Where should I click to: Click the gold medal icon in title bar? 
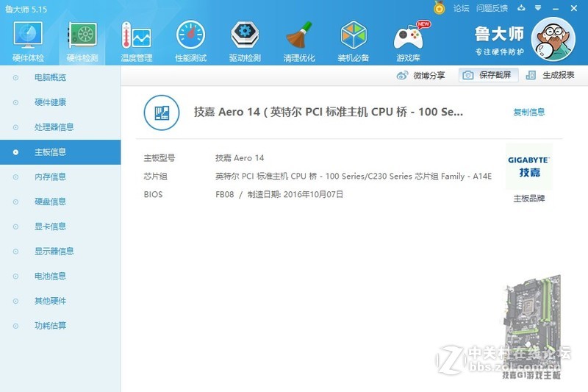439,7
